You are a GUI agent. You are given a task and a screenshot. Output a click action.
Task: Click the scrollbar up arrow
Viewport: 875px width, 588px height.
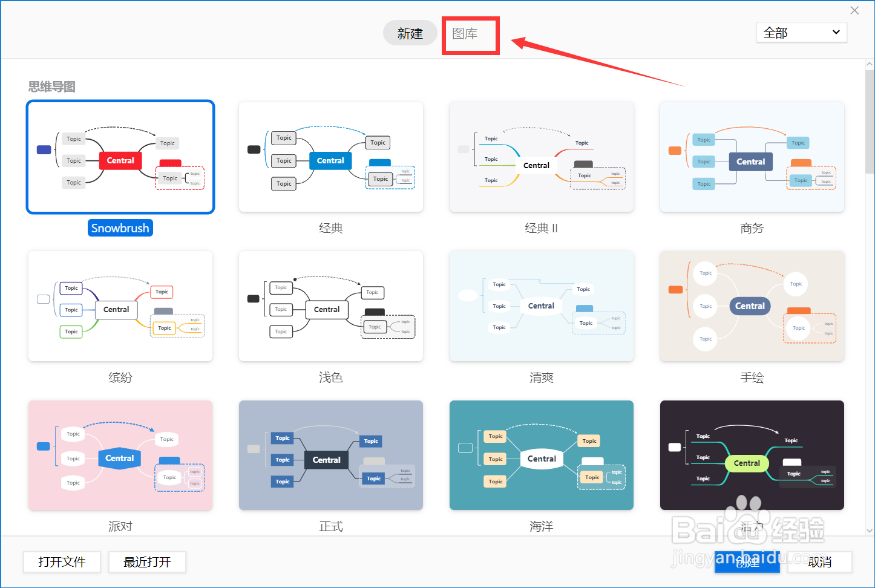pyautogui.click(x=870, y=64)
